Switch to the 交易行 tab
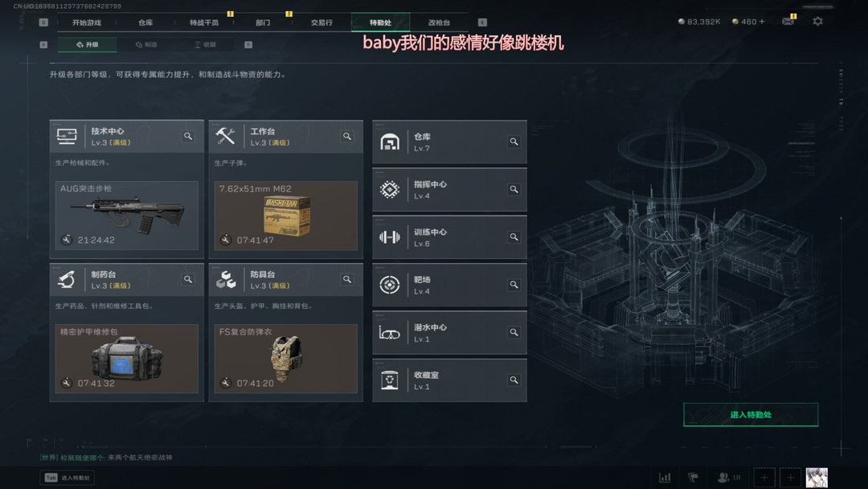Screen dimensions: 868x489 coord(321,23)
